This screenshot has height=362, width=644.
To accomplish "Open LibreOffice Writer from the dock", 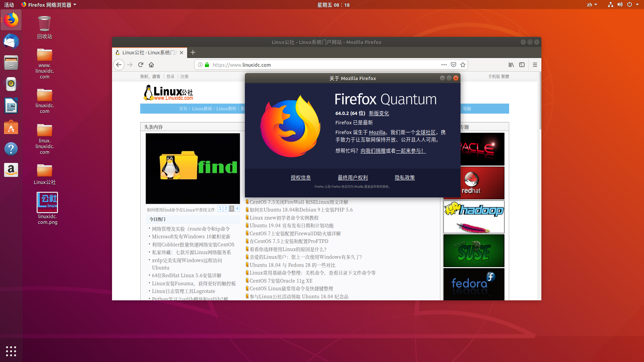I will [x=11, y=106].
